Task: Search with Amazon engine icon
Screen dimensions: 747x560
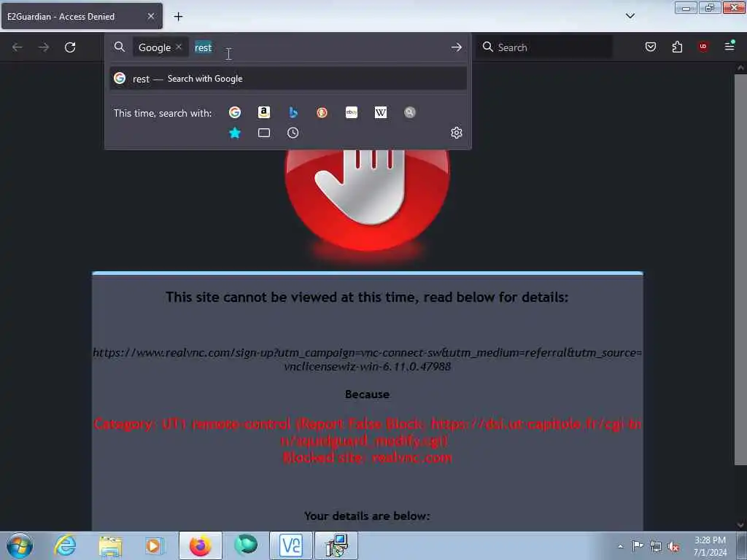Action: tap(264, 112)
